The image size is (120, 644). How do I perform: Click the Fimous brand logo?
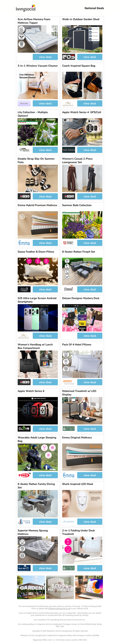68,289
